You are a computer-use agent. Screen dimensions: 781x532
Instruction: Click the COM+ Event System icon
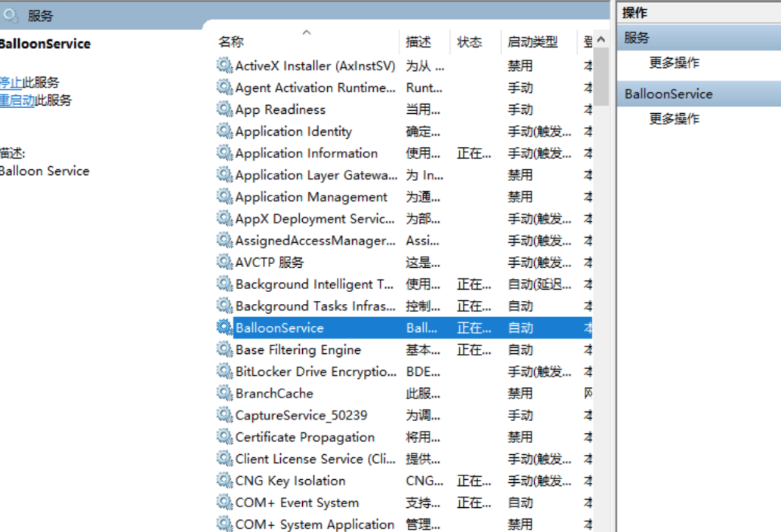pos(224,503)
